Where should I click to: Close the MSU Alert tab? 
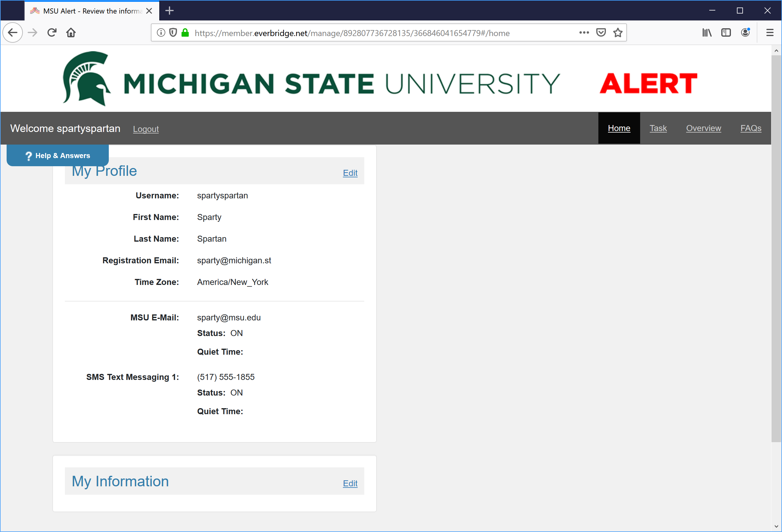[x=149, y=11]
